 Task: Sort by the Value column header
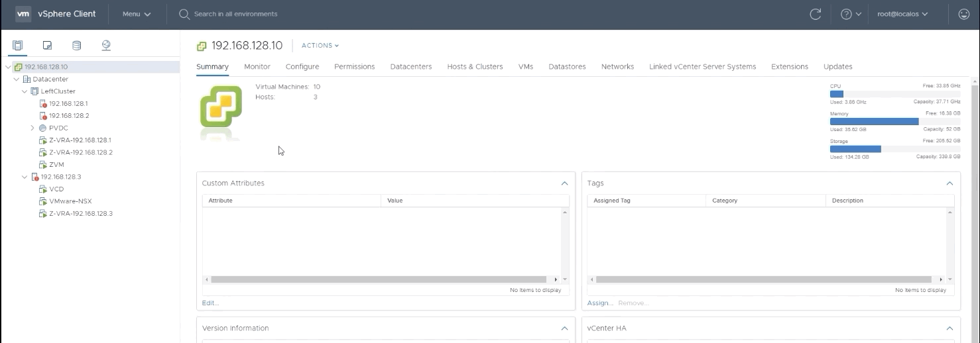(x=475, y=201)
